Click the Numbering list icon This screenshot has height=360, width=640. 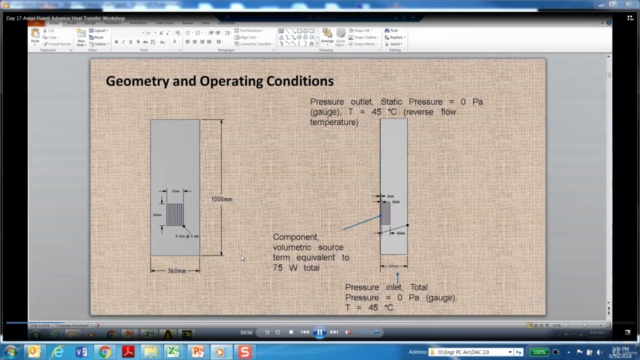point(199,33)
